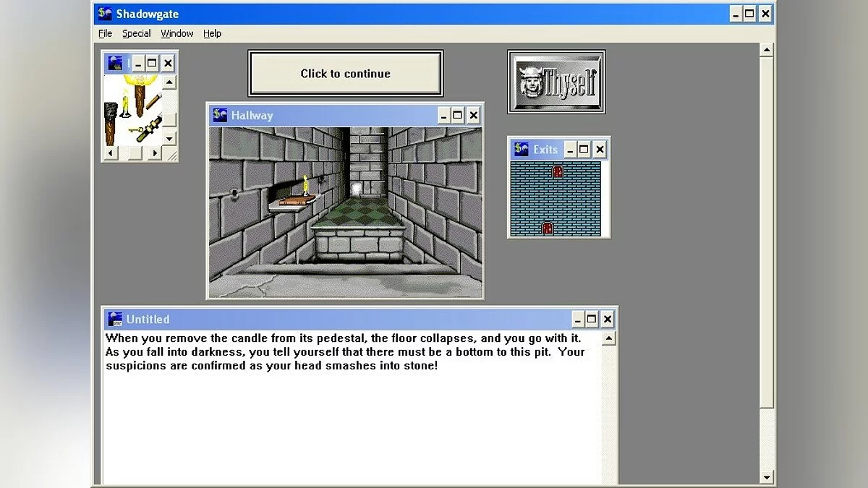Select the brown wand in inventory
This screenshot has width=868, height=488.
pos(153,100)
